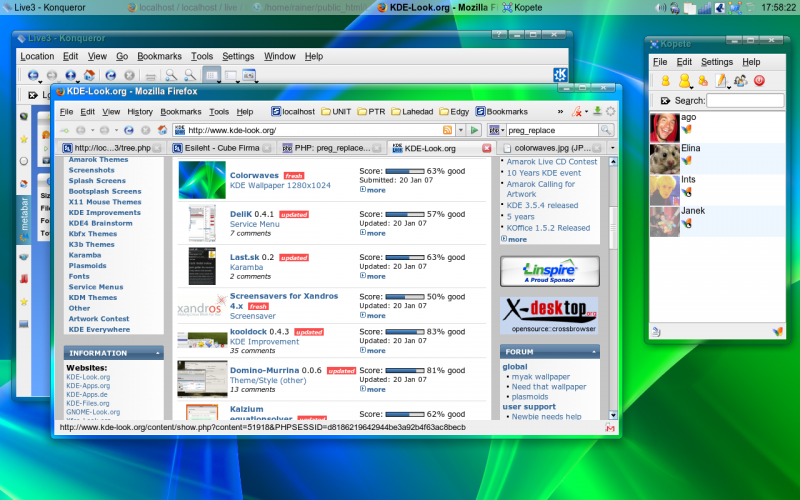Click the note icon at the Kopete bottom-left
800x500 pixels.
pyautogui.click(x=656, y=332)
